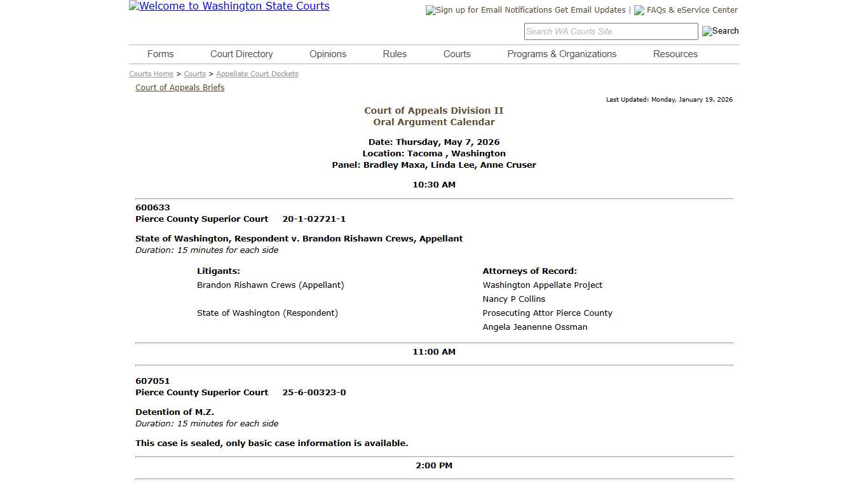Screen dimensions: 868x488
Task: Click the search input field
Action: click(610, 30)
